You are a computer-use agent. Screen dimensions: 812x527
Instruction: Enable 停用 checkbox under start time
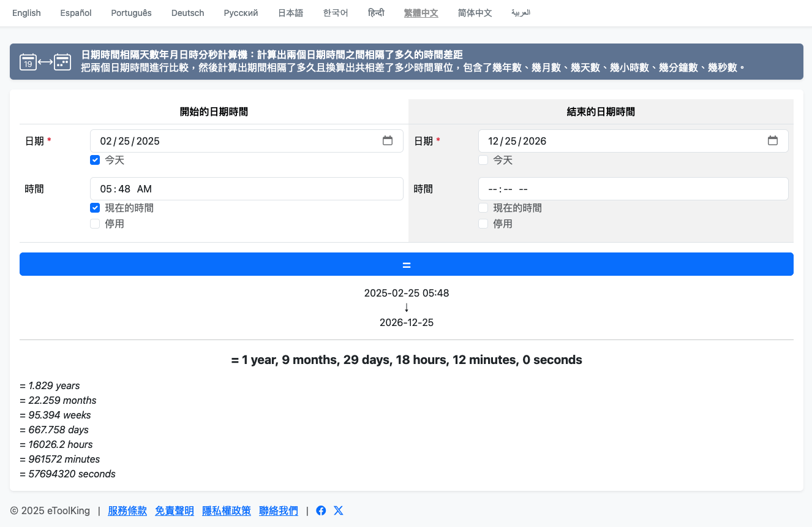coord(95,224)
